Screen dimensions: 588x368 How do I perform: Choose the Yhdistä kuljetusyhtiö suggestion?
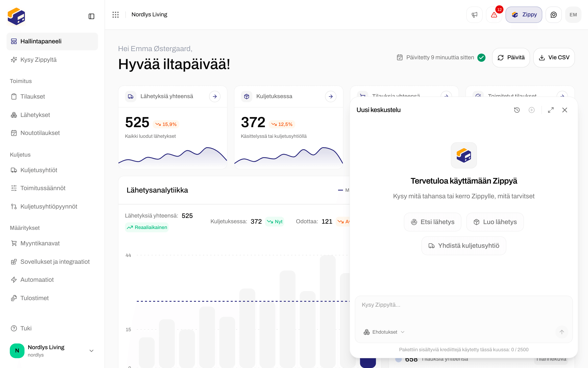(x=464, y=246)
